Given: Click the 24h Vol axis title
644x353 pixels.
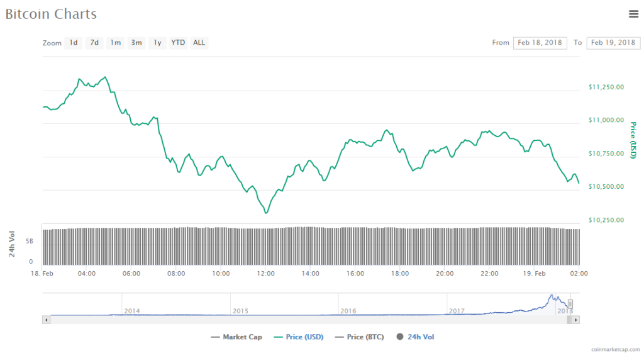Looking at the screenshot, I should click(12, 244).
